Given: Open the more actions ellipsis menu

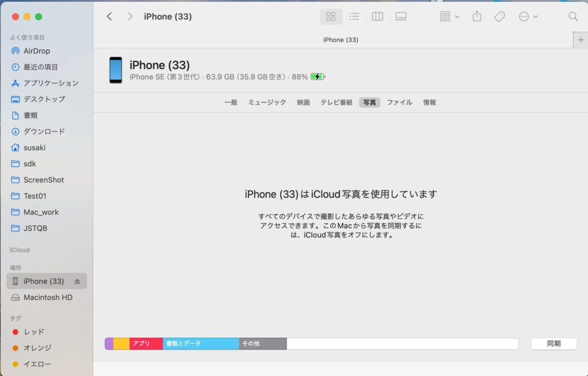Looking at the screenshot, I should tap(528, 17).
